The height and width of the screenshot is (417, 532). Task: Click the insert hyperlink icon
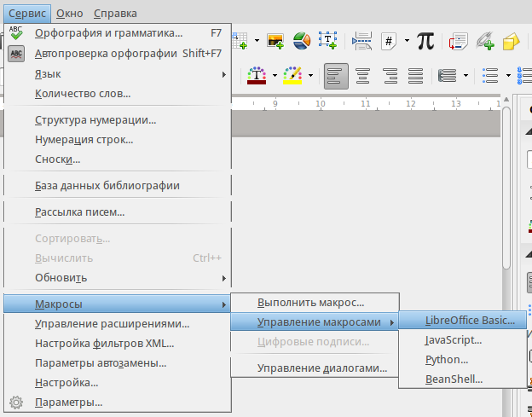tap(484, 41)
